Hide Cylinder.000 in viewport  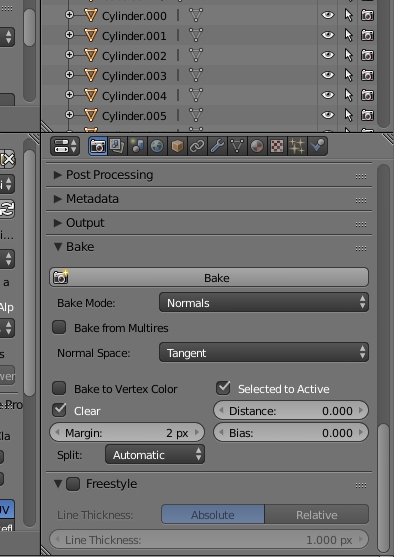pos(328,15)
